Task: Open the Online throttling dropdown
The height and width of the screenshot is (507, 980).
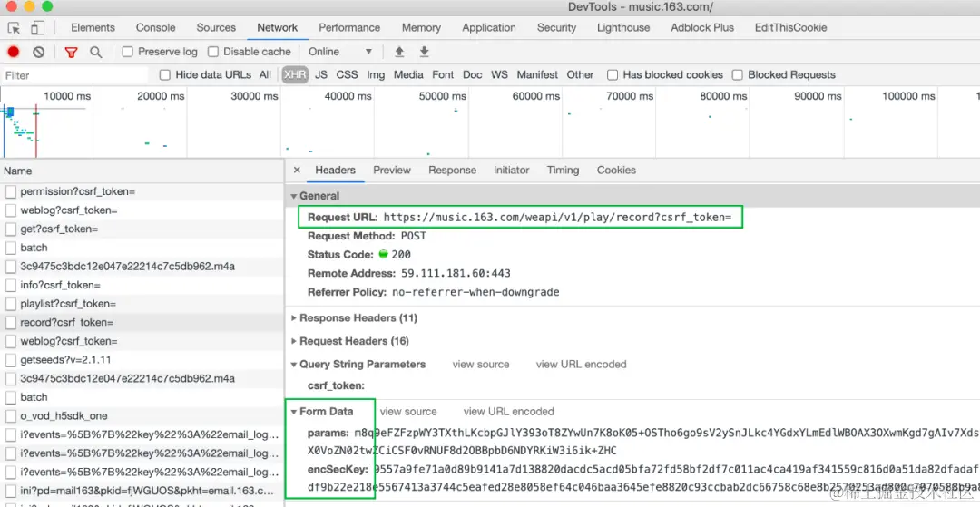Action: pos(340,52)
